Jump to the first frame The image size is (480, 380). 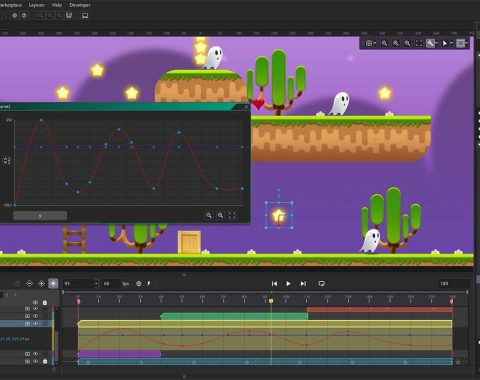274,284
